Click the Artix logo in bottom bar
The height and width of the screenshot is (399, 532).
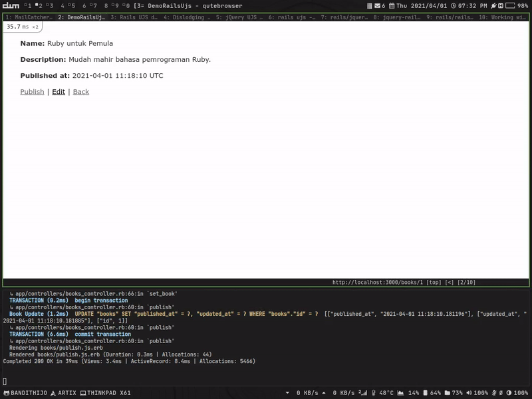(x=54, y=393)
